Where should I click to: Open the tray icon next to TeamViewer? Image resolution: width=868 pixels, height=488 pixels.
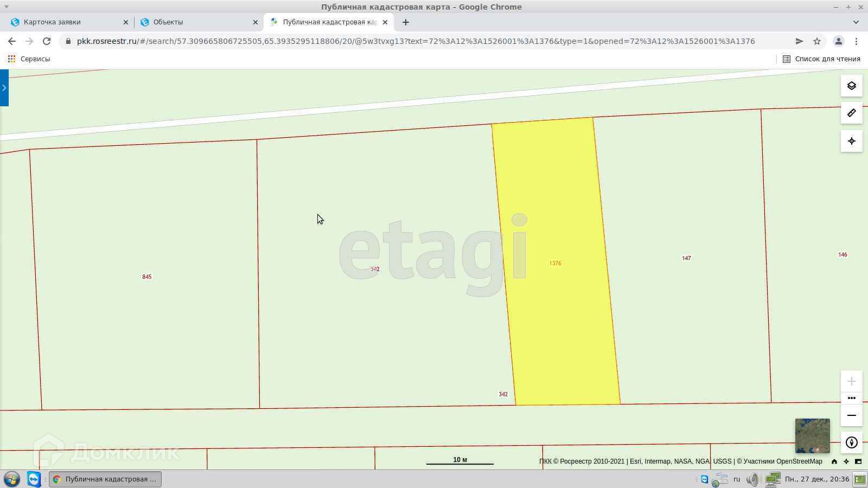[x=719, y=479]
